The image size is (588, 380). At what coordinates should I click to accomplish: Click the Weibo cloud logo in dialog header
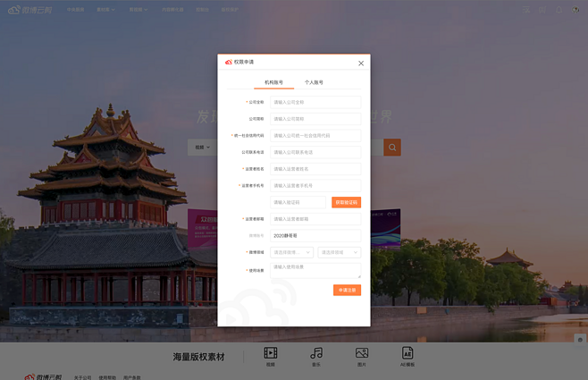[x=229, y=63]
